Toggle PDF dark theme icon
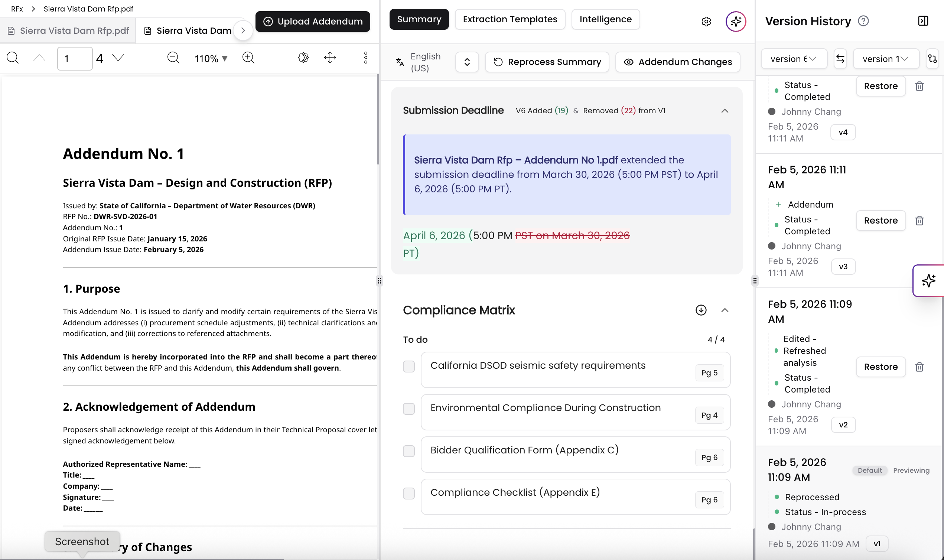This screenshot has width=944, height=560. [x=303, y=58]
